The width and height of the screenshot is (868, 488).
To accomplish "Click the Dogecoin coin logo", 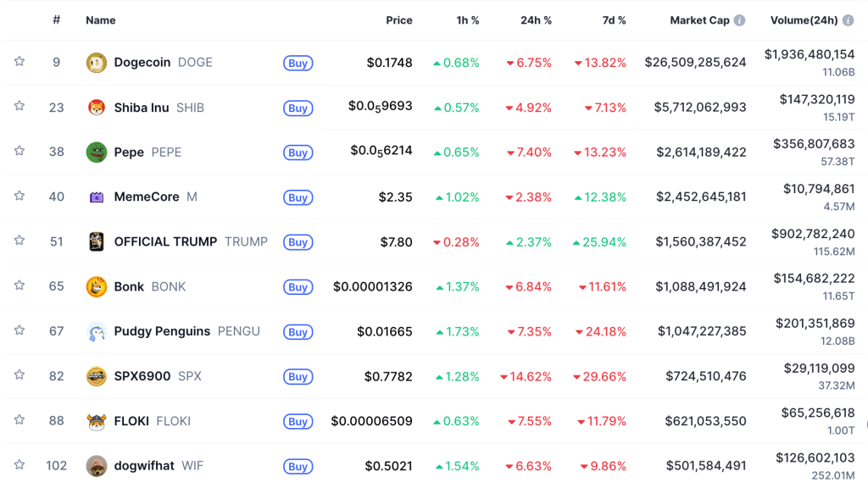I will click(99, 63).
